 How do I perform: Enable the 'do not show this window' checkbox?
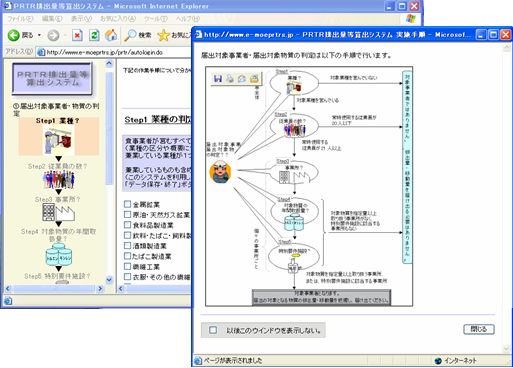pyautogui.click(x=213, y=330)
